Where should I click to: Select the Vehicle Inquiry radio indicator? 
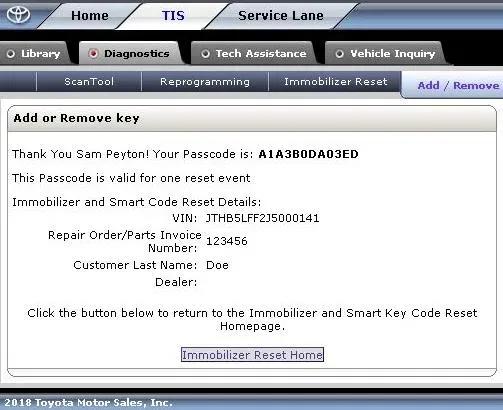coord(339,53)
